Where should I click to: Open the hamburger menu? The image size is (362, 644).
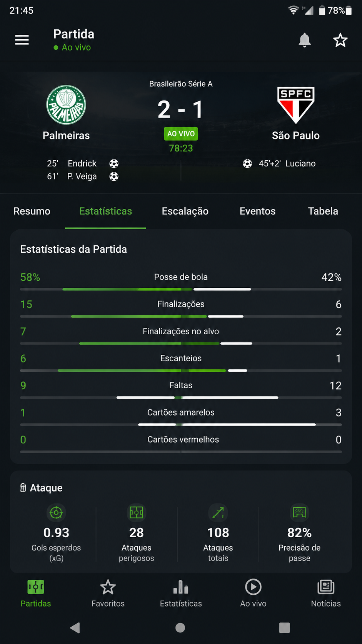22,40
